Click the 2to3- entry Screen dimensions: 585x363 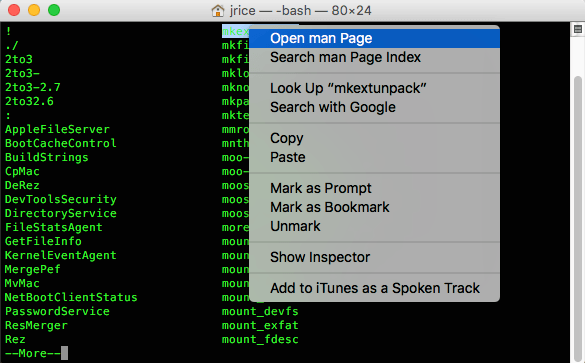tap(22, 73)
